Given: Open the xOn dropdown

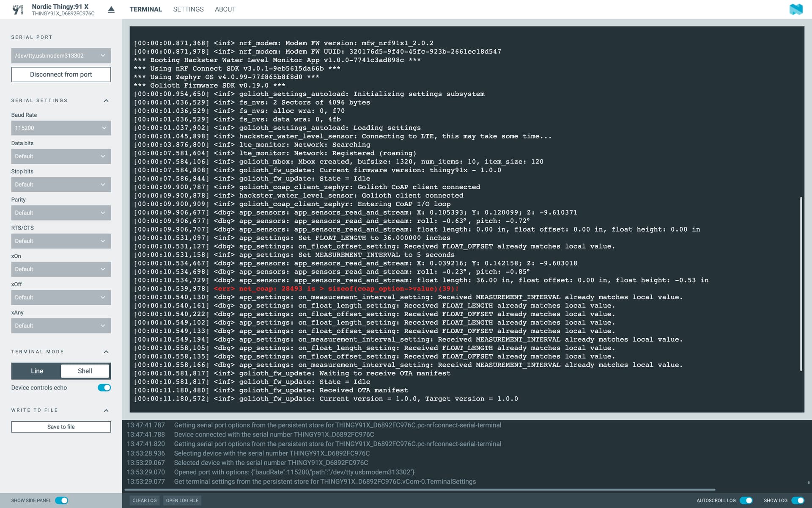Looking at the screenshot, I should (x=61, y=269).
